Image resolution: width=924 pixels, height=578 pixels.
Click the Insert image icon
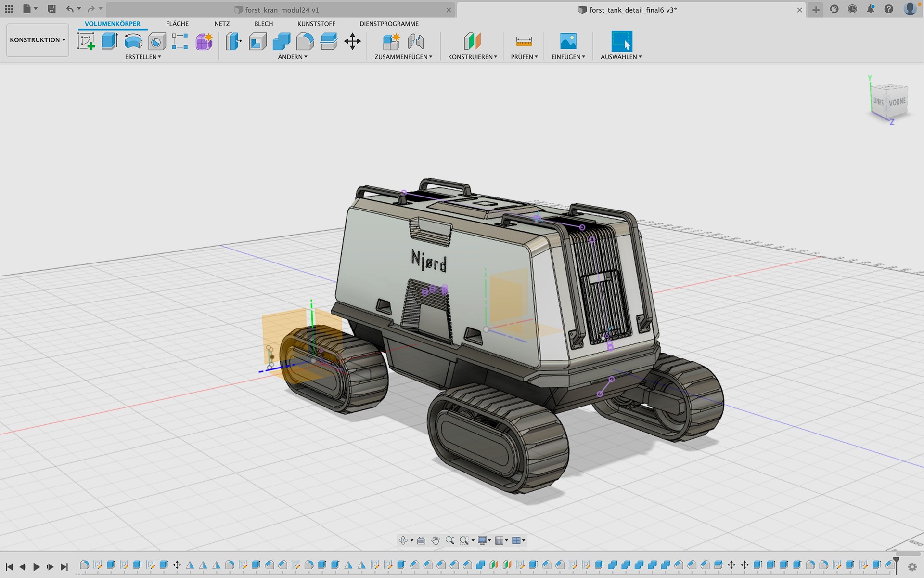568,41
